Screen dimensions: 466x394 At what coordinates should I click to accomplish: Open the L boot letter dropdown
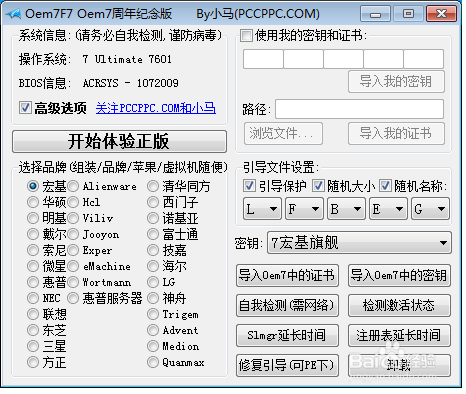point(262,209)
